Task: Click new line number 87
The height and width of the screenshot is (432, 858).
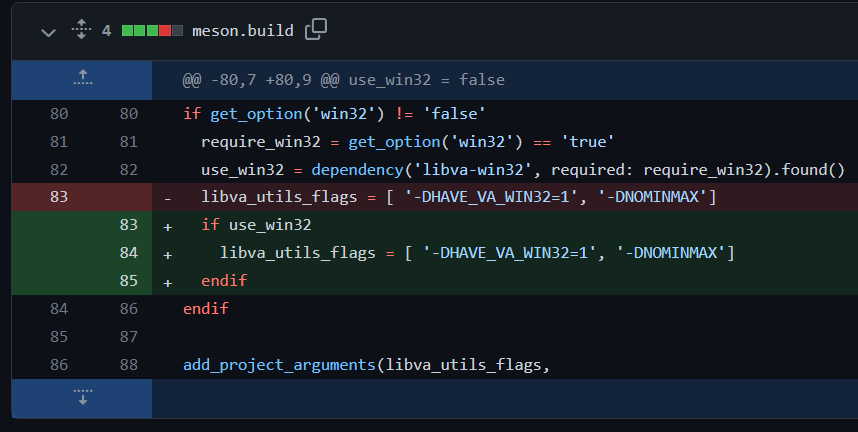Action: [x=129, y=336]
